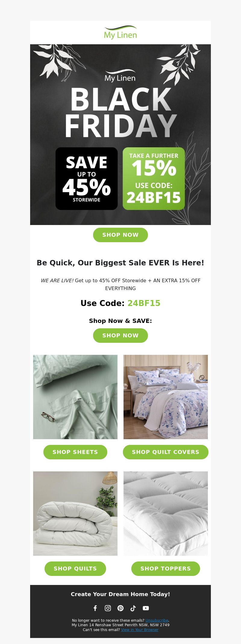This screenshot has height=644, width=241.
Task: Click the Shop Now button below banner
Action: tap(120, 235)
